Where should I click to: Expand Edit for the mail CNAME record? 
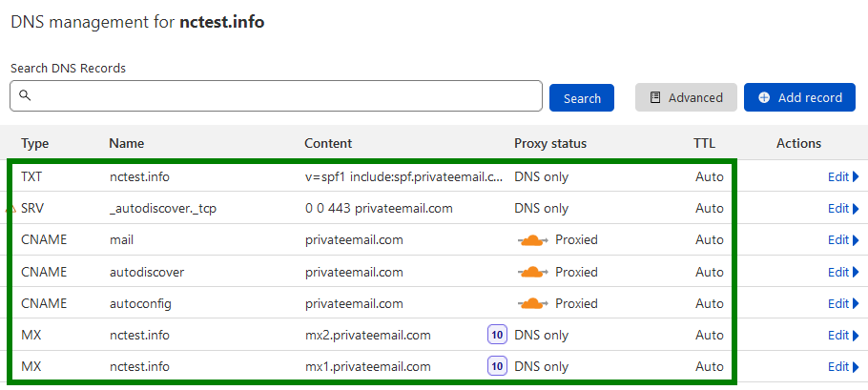[843, 240]
